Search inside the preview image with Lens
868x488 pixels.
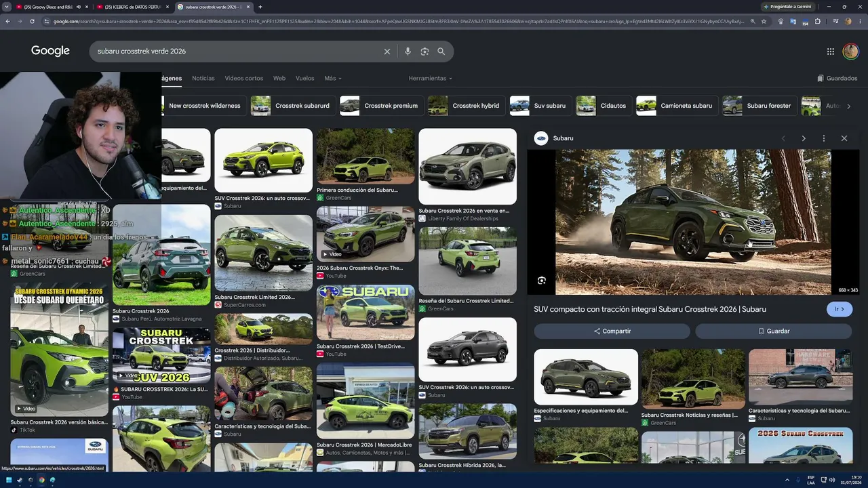tap(541, 281)
